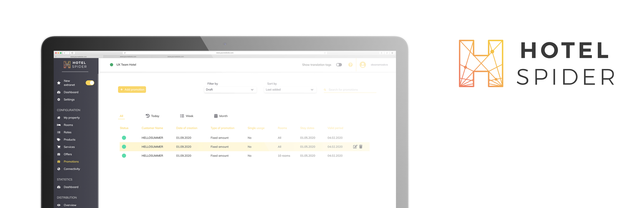This screenshot has height=208, width=644.
Task: Click the Offers gift icon
Action: 59,154
